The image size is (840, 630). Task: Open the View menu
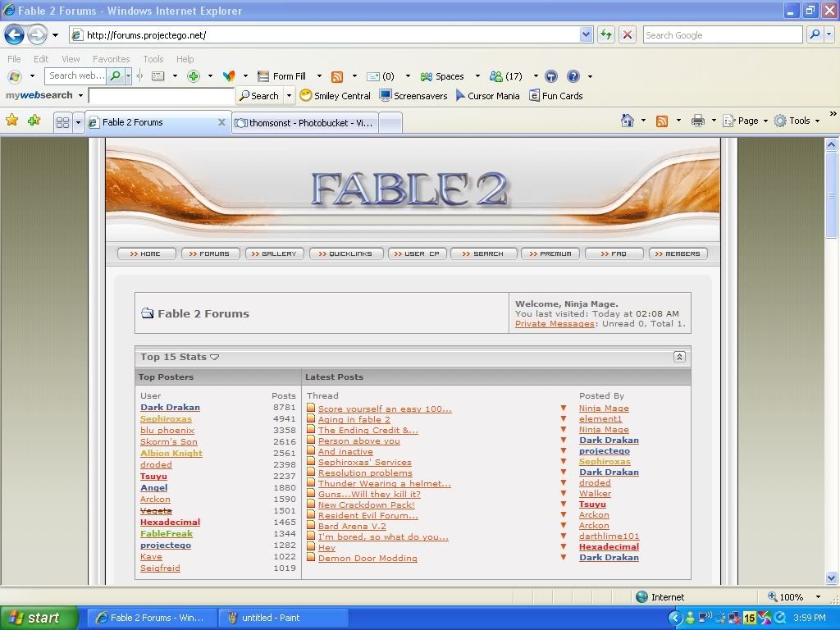point(71,59)
